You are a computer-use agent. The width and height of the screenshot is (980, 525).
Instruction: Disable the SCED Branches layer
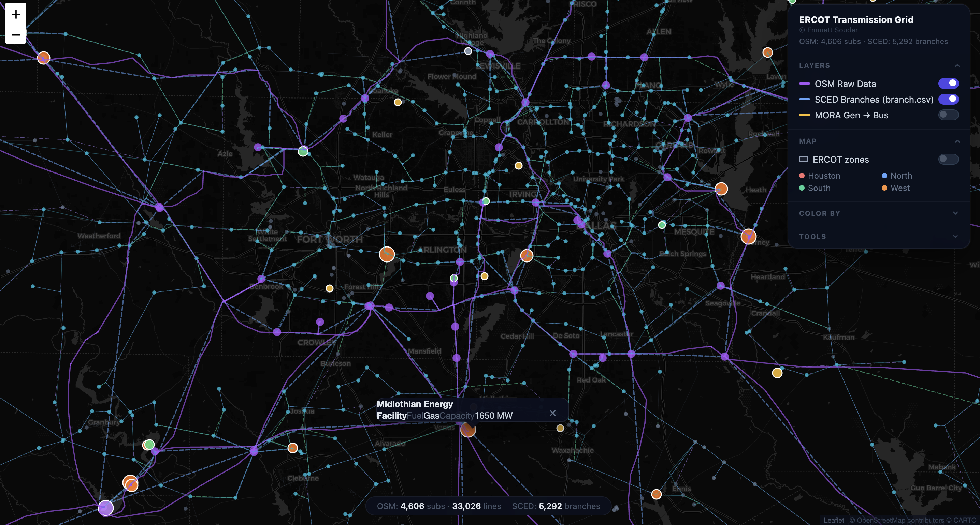pyautogui.click(x=948, y=99)
